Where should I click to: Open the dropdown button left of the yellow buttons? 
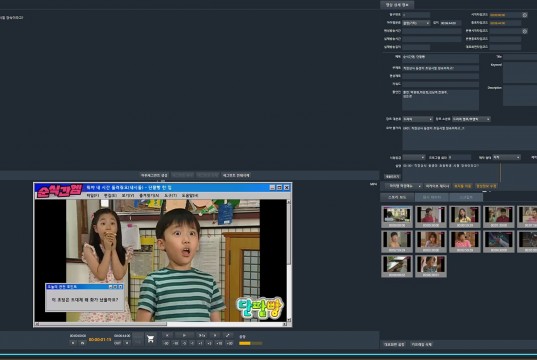(403, 186)
